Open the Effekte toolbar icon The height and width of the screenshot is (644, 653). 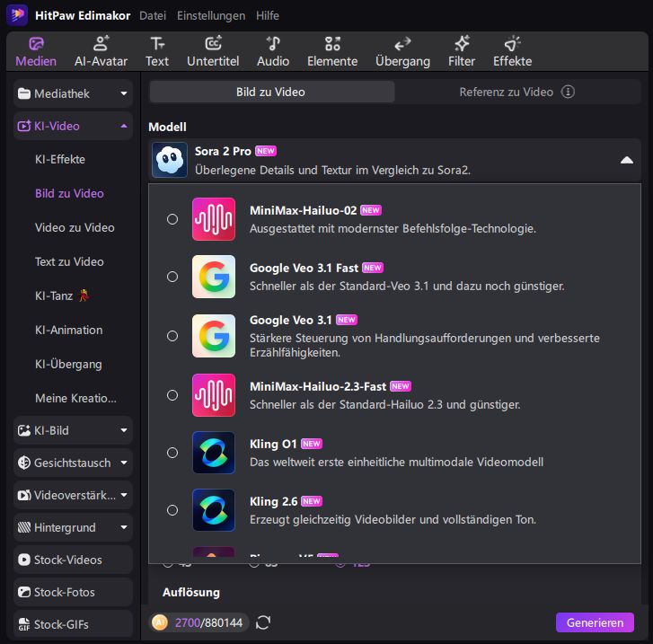(x=512, y=43)
